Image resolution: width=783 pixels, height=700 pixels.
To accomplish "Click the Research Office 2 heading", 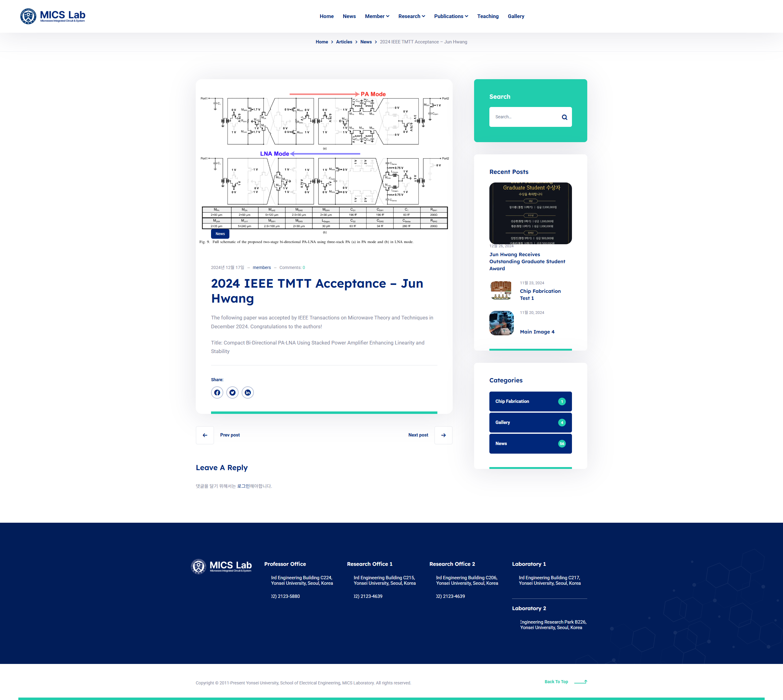I will coord(452,564).
